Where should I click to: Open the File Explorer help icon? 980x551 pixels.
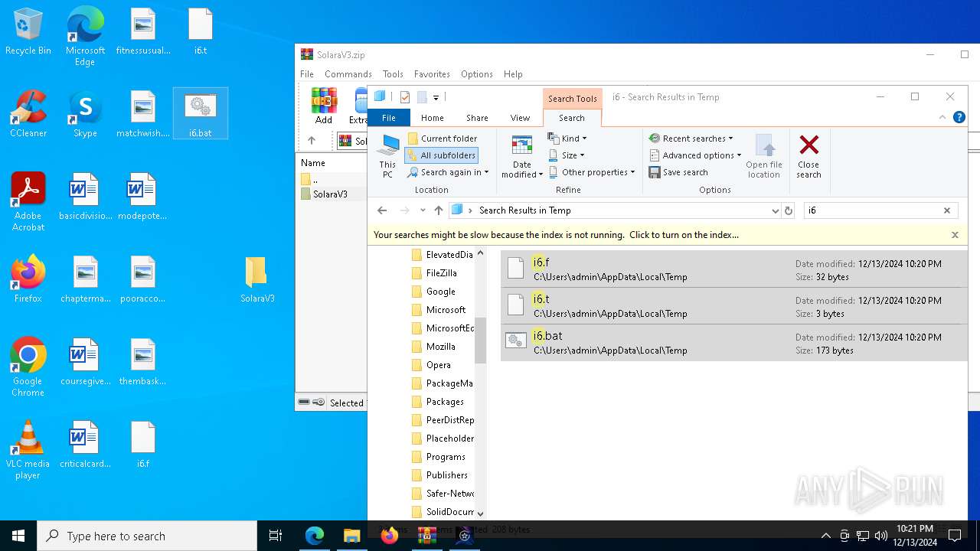tap(959, 118)
